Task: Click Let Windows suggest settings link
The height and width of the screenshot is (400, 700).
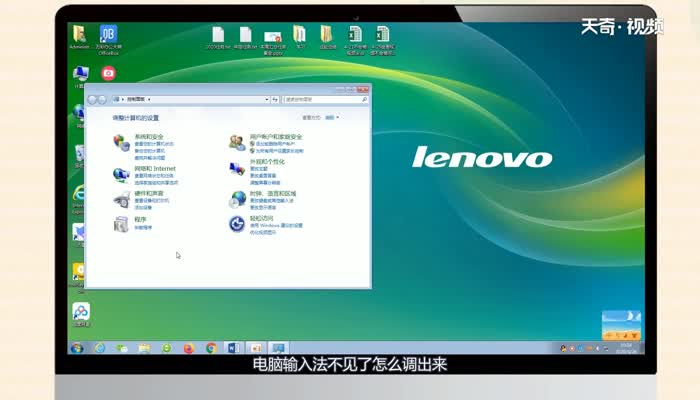Action: [276, 226]
